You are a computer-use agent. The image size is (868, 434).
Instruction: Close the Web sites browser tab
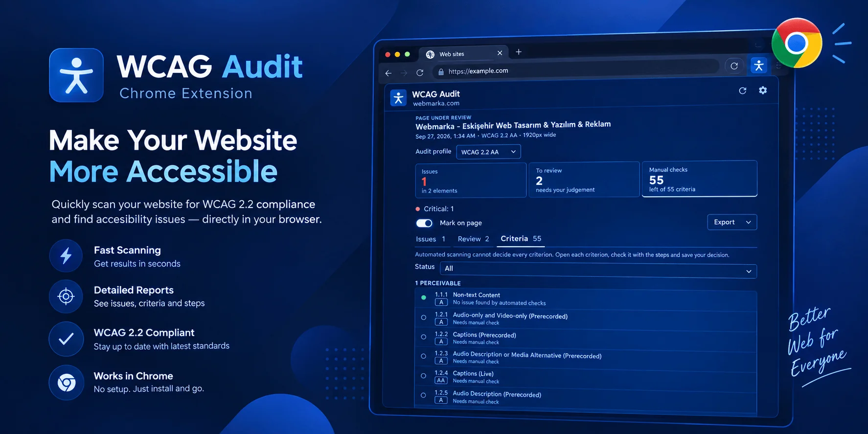[500, 53]
